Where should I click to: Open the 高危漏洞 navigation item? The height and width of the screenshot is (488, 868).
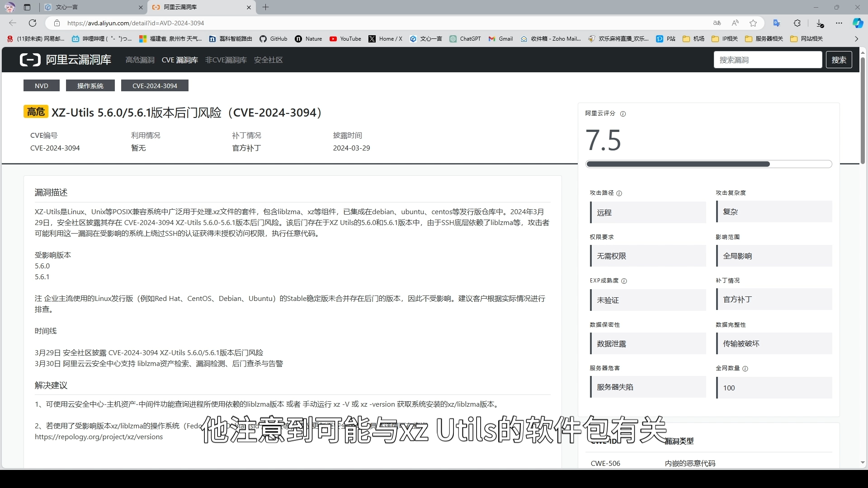(140, 60)
